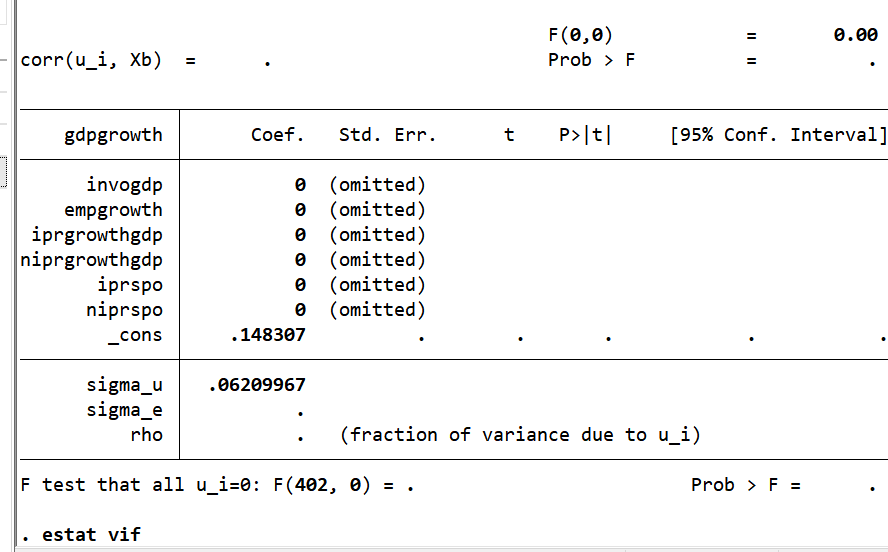Click the sigma_u value .06209967
This screenshot has height=552, width=888.
point(258,385)
